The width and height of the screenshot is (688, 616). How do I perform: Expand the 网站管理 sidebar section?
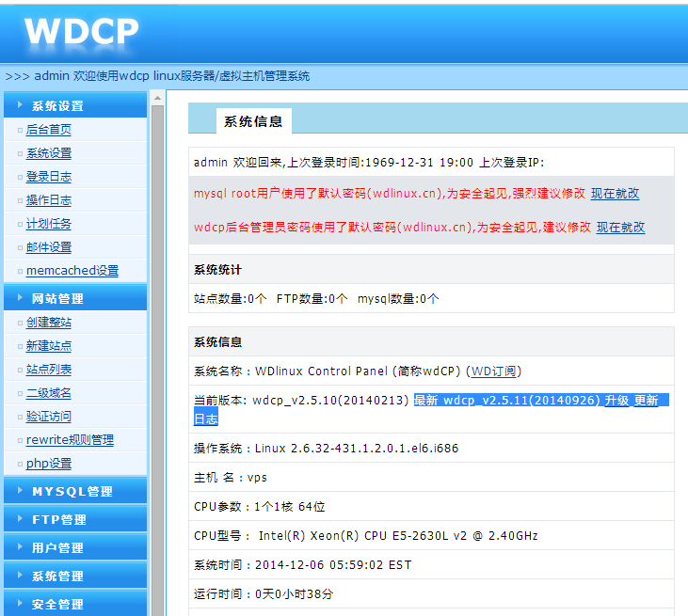click(75, 298)
